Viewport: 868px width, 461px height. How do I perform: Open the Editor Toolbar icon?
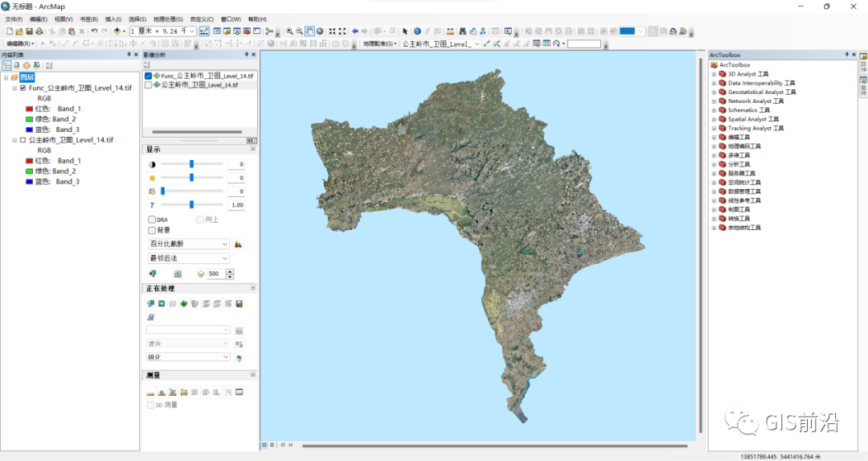point(204,31)
